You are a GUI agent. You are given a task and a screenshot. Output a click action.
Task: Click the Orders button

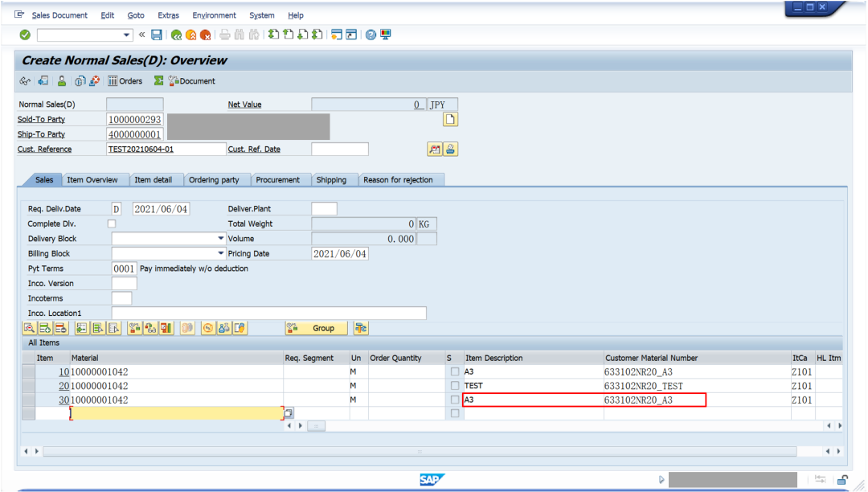click(x=125, y=81)
